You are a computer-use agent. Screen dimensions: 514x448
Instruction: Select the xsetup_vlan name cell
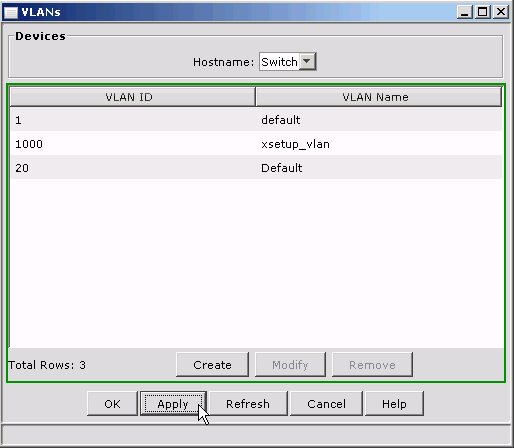coord(379,144)
